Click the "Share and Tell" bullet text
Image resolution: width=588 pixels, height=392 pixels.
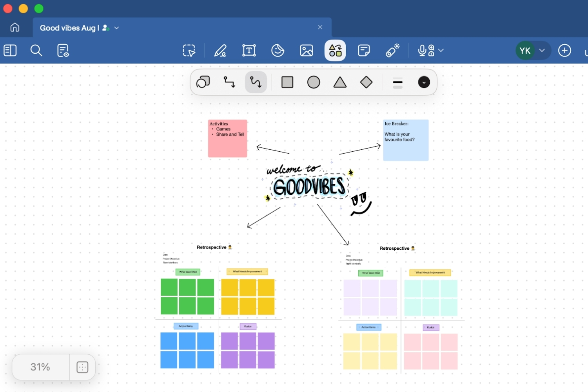click(230, 134)
